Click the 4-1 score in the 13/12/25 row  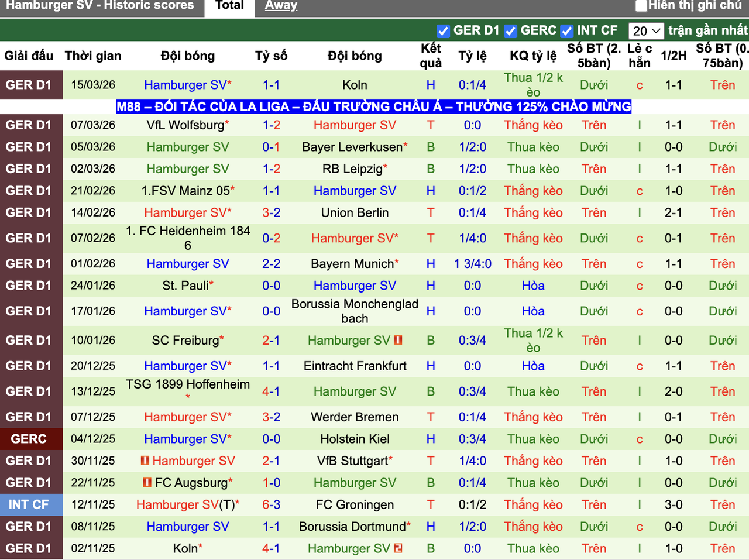point(272,391)
